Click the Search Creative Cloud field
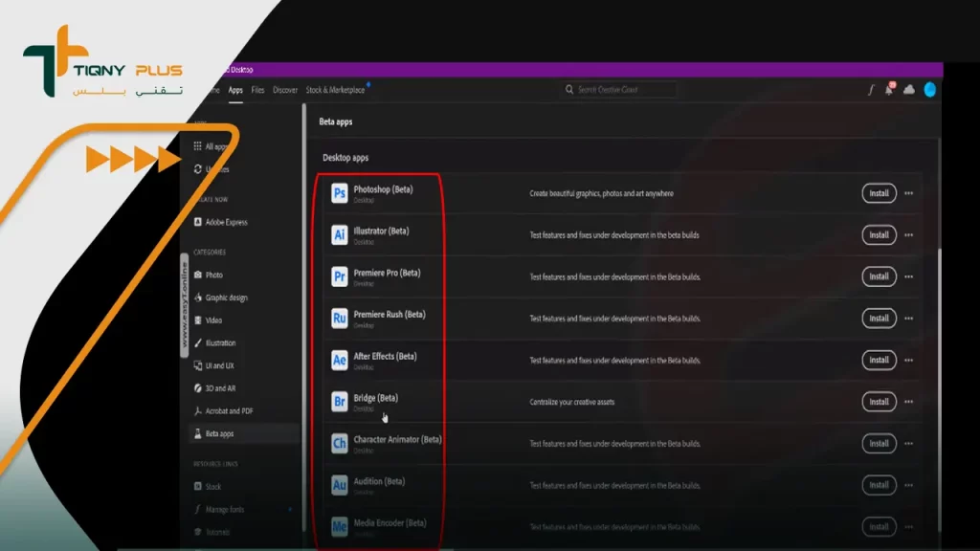Viewport: 980px width, 551px height. point(620,90)
